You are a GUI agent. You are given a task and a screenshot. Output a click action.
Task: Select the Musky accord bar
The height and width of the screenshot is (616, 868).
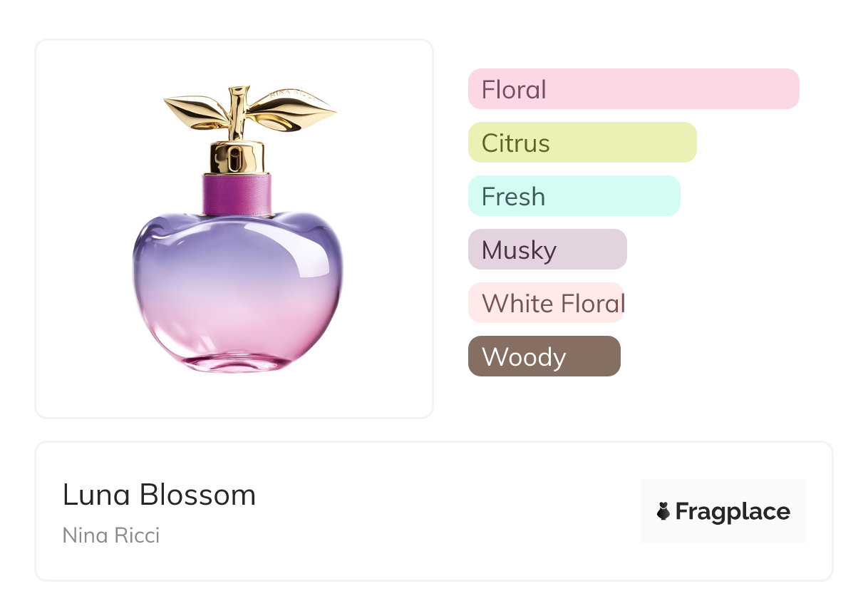(x=547, y=250)
